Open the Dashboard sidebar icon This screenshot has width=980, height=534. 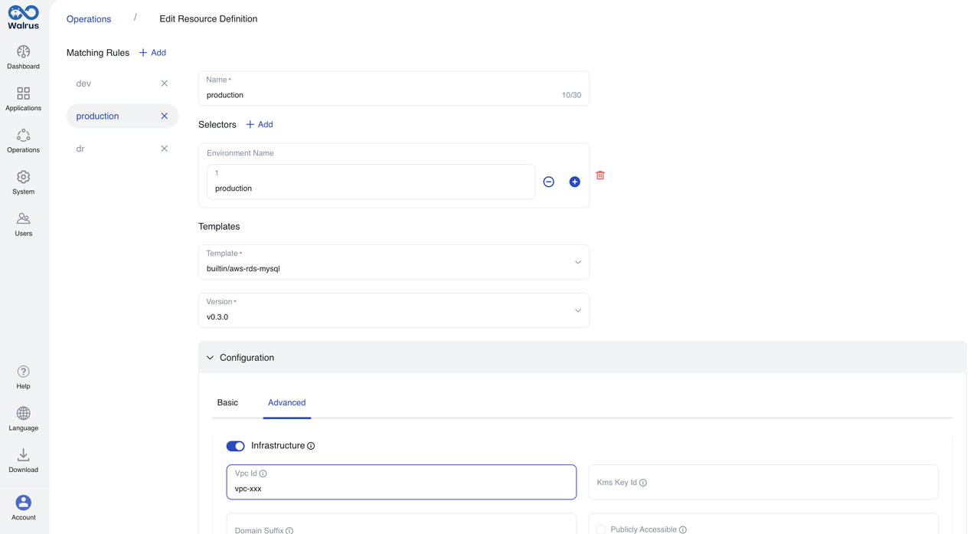tap(24, 52)
